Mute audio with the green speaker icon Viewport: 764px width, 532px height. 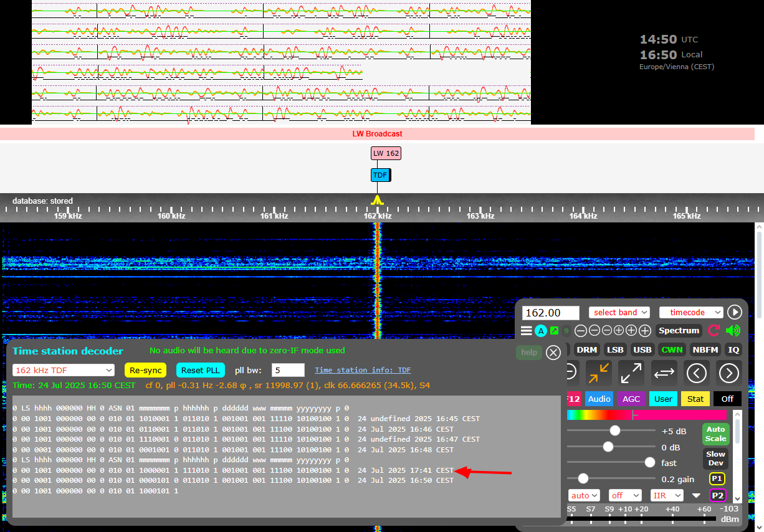pyautogui.click(x=733, y=331)
